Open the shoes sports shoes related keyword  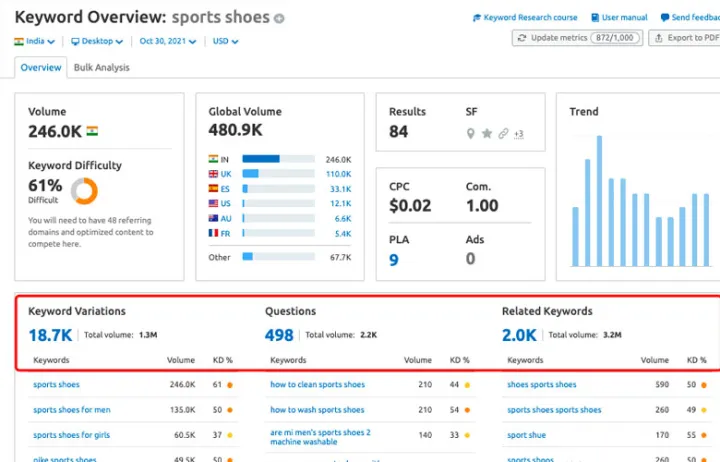[x=541, y=384]
